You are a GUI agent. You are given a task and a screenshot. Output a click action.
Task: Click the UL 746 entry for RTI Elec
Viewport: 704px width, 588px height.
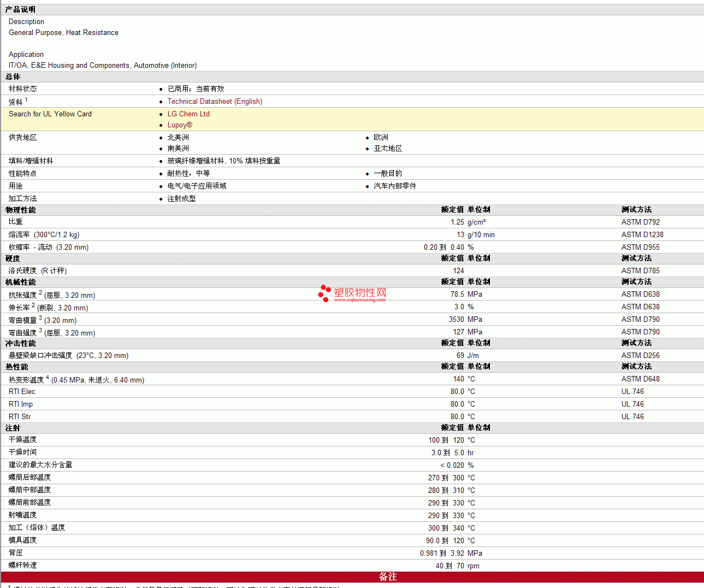632,392
